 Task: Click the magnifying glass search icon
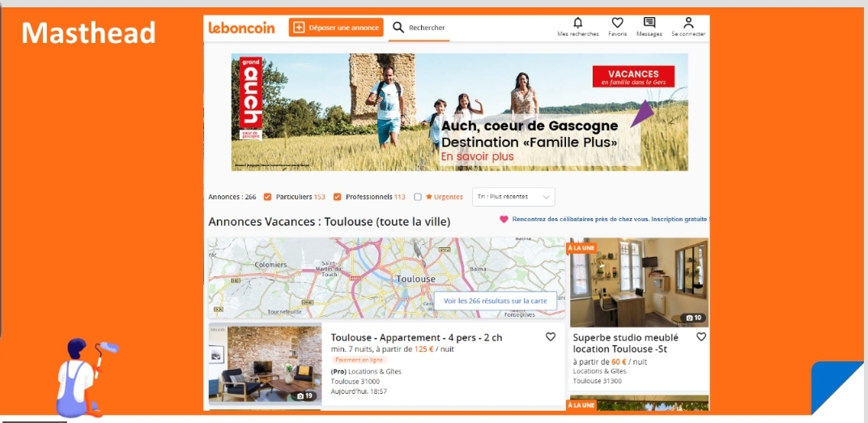398,27
